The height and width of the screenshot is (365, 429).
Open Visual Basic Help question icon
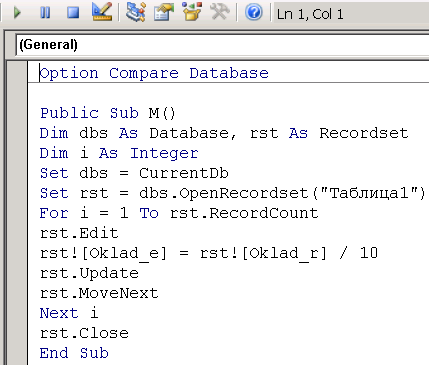coord(254,13)
